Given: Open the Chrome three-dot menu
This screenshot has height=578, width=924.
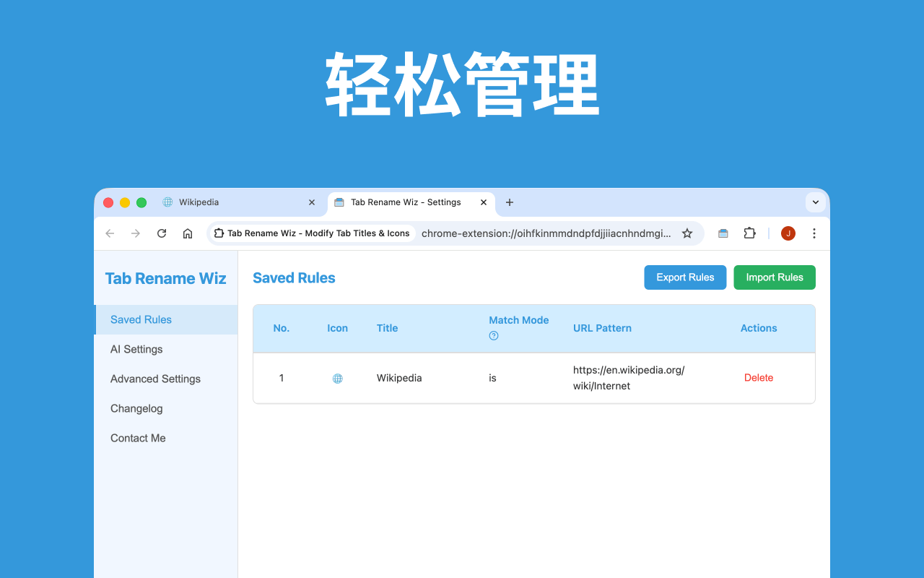Looking at the screenshot, I should point(814,233).
